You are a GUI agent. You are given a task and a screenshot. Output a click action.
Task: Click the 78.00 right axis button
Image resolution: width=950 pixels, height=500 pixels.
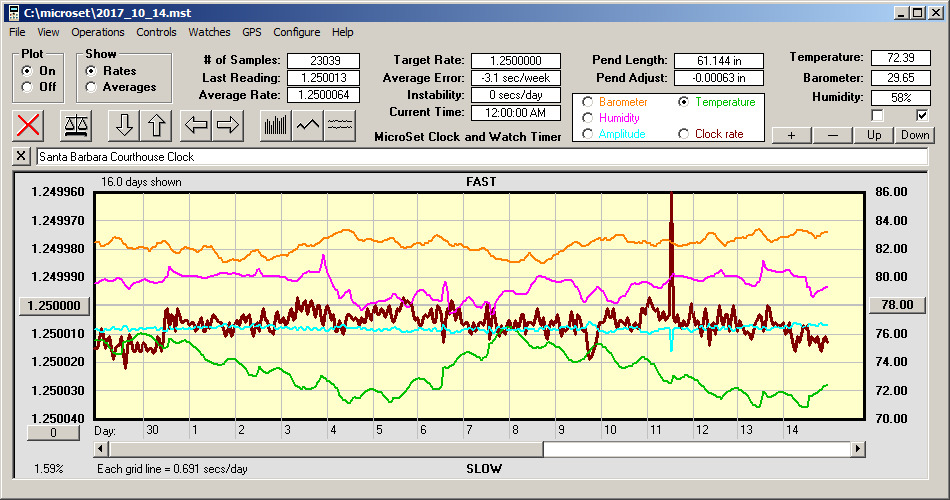pyautogui.click(x=897, y=305)
